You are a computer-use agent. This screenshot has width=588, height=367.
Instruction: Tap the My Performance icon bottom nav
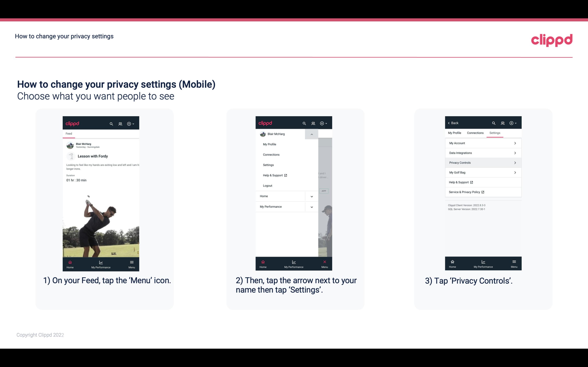(x=101, y=263)
